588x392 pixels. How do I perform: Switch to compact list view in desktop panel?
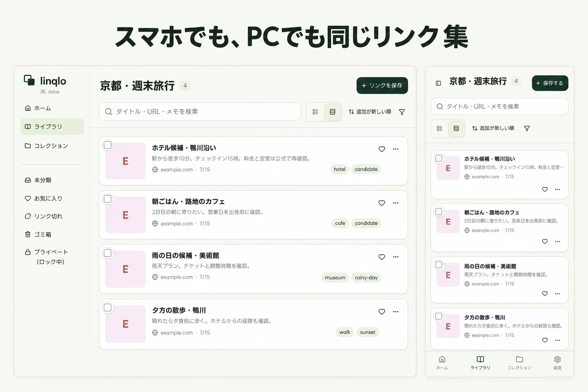pyautogui.click(x=315, y=112)
